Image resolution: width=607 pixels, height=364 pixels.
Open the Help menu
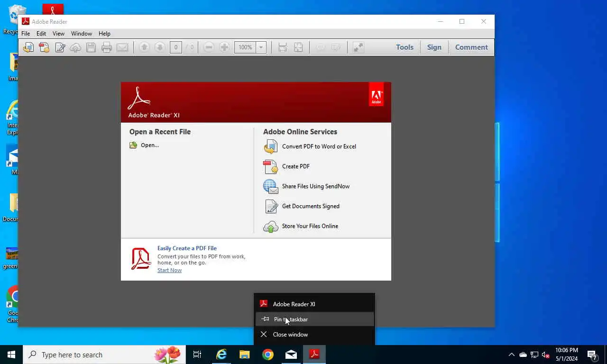click(104, 34)
